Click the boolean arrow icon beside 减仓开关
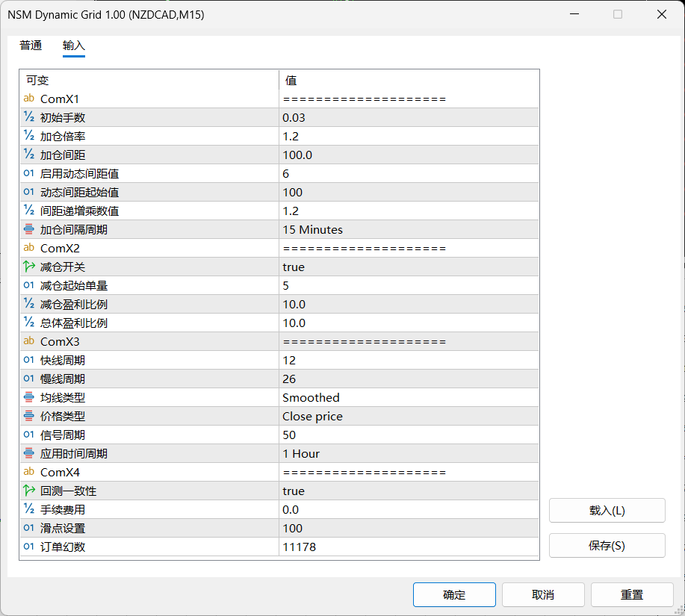 29,267
